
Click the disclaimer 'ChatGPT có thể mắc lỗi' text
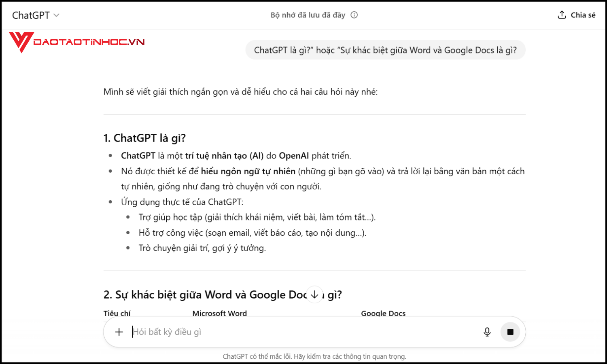tap(314, 356)
